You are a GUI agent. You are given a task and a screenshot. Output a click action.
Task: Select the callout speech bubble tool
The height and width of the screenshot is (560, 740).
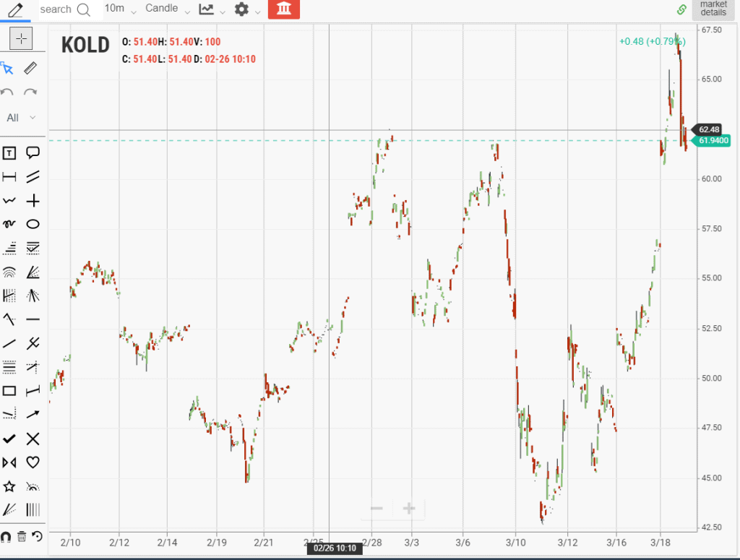pyautogui.click(x=33, y=153)
